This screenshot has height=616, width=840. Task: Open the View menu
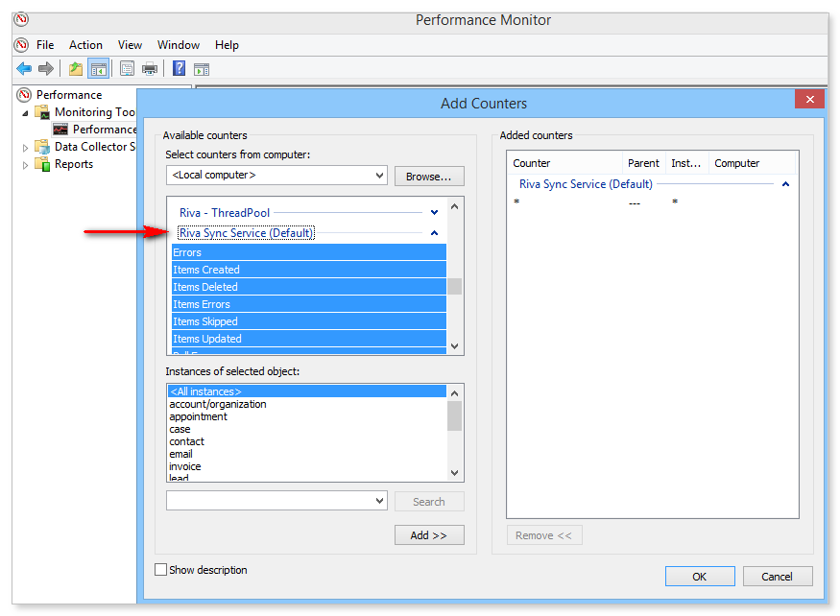pyautogui.click(x=130, y=45)
